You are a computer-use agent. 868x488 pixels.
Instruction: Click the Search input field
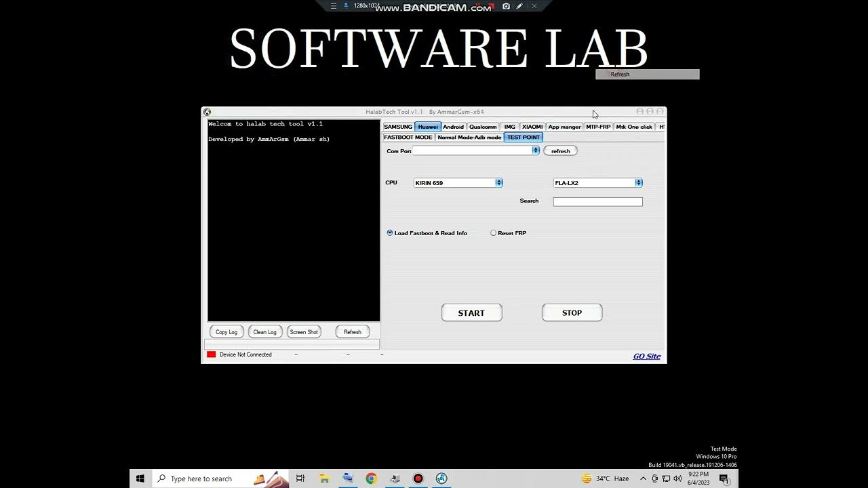(x=598, y=201)
